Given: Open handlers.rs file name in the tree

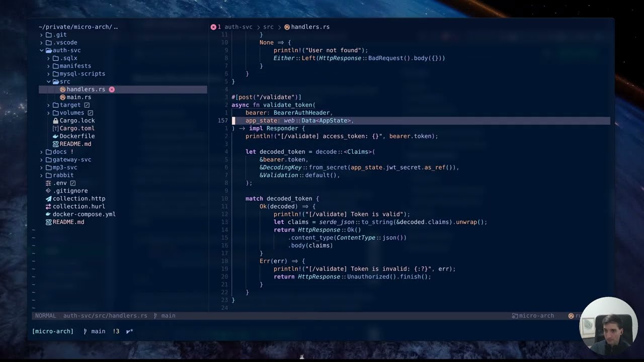Looking at the screenshot, I should [86, 89].
